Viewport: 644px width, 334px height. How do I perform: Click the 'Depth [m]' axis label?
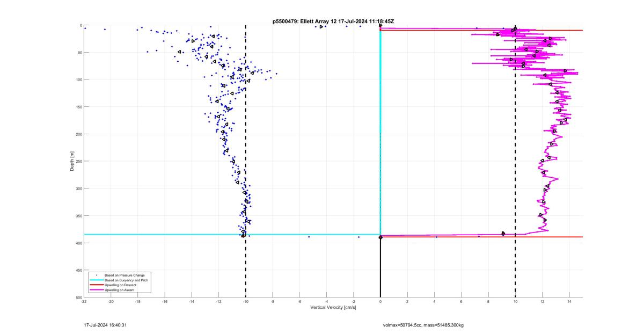click(x=72, y=161)
